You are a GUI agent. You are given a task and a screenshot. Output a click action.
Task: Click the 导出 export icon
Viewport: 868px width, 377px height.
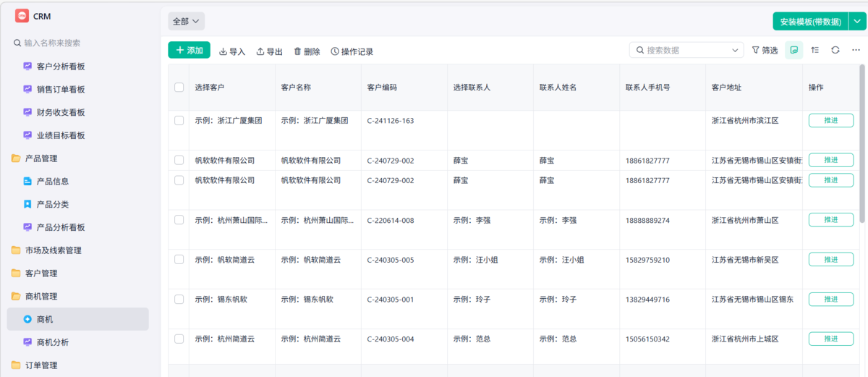260,51
